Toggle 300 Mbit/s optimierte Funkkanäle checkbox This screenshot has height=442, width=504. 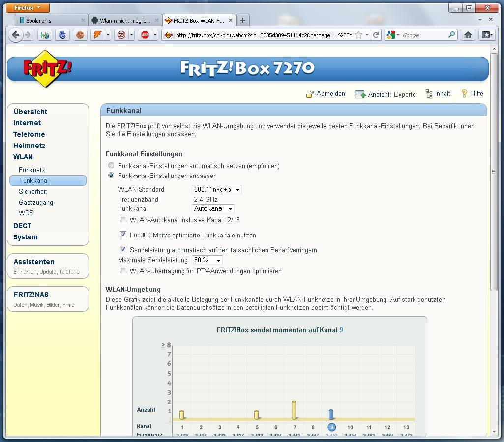tap(123, 235)
